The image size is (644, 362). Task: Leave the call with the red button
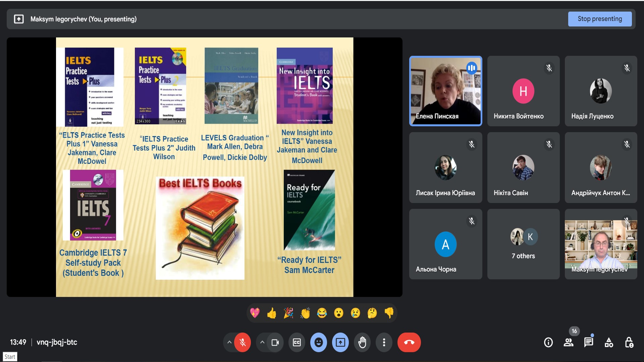click(x=409, y=342)
